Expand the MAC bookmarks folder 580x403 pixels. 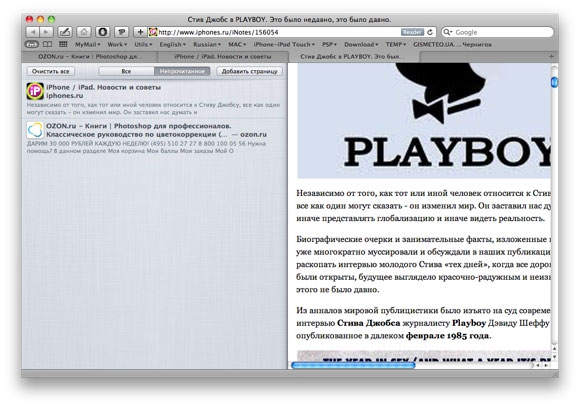pyautogui.click(x=237, y=44)
